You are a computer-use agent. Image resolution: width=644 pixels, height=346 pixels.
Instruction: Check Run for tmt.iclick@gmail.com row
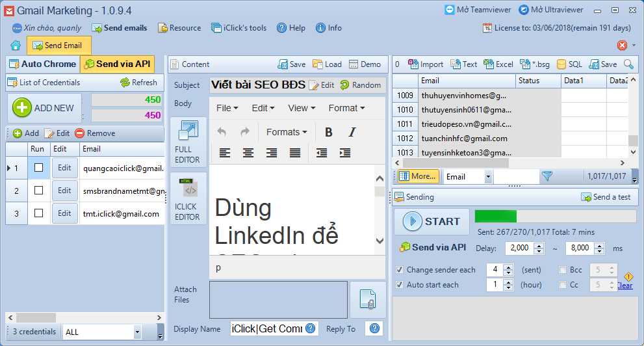pyautogui.click(x=38, y=213)
